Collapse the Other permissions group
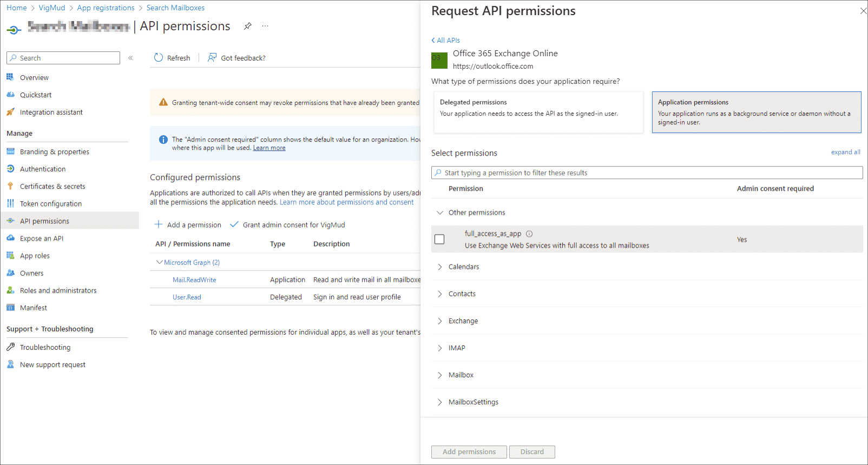 440,213
